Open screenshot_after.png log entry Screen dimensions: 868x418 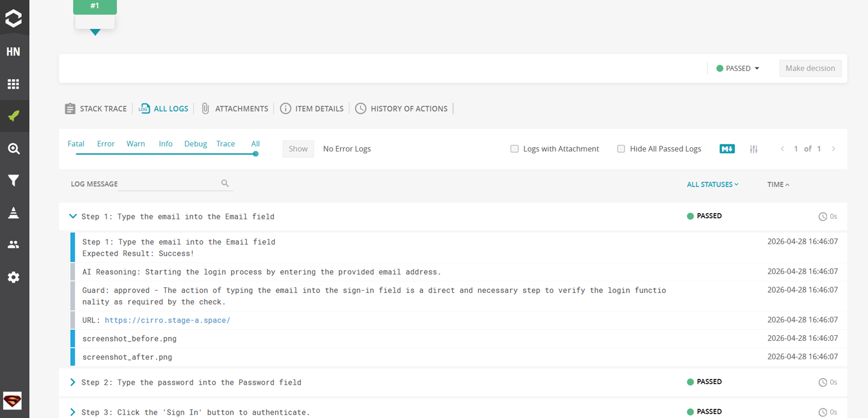pyautogui.click(x=127, y=357)
